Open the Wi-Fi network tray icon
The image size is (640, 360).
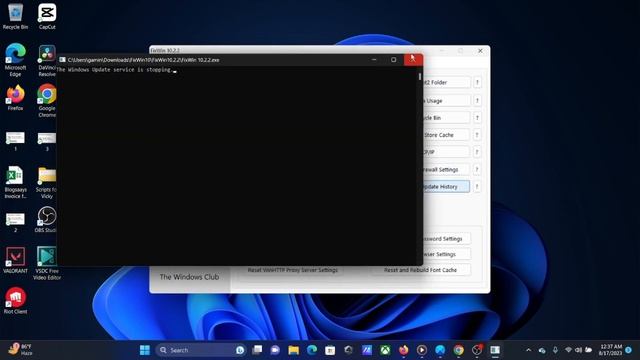click(x=568, y=350)
